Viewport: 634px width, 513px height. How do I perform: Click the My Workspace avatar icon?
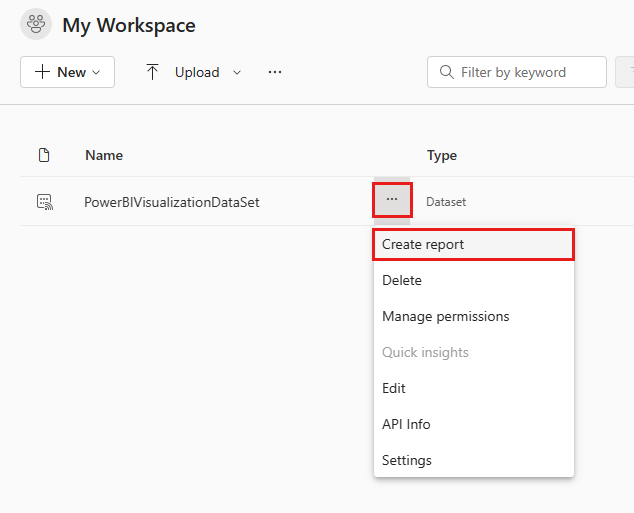[x=36, y=25]
